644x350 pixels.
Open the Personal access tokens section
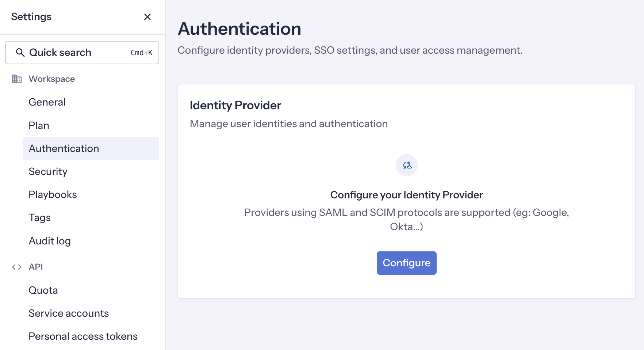click(x=83, y=336)
